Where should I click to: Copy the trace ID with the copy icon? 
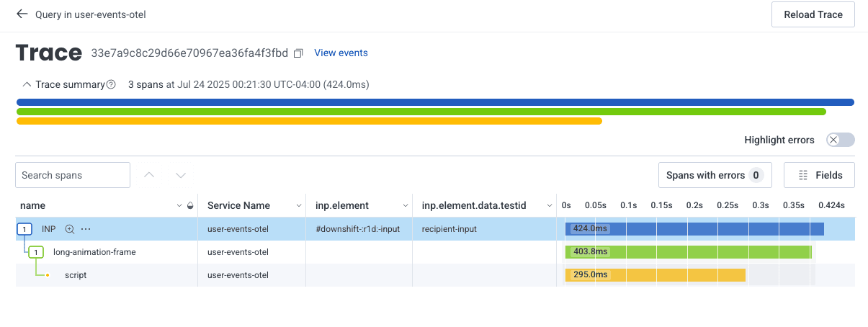[x=299, y=53]
